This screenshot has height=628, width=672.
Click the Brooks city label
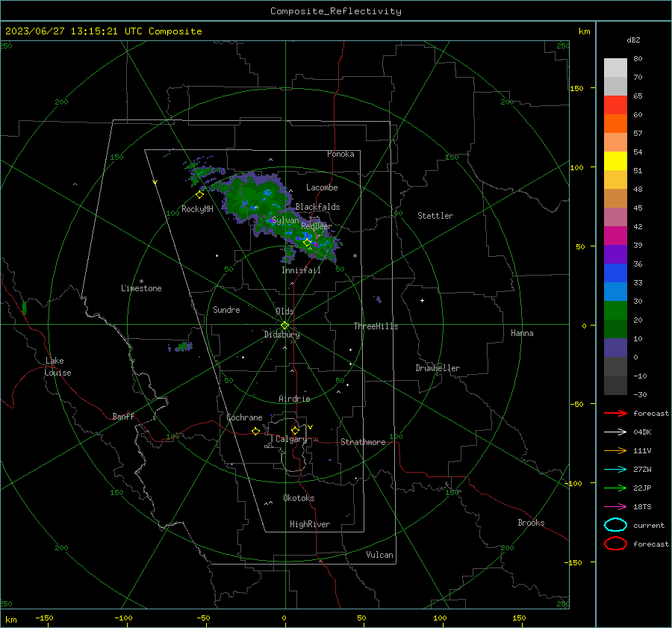pyautogui.click(x=531, y=523)
